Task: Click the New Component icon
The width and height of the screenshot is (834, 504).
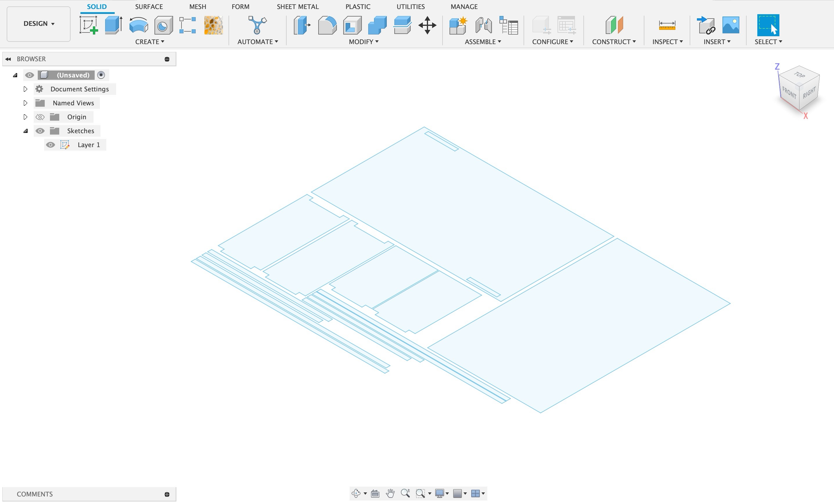Action: point(458,25)
